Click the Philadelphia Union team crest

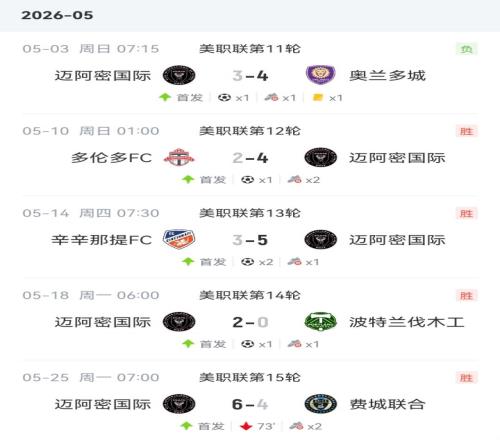coord(320,404)
